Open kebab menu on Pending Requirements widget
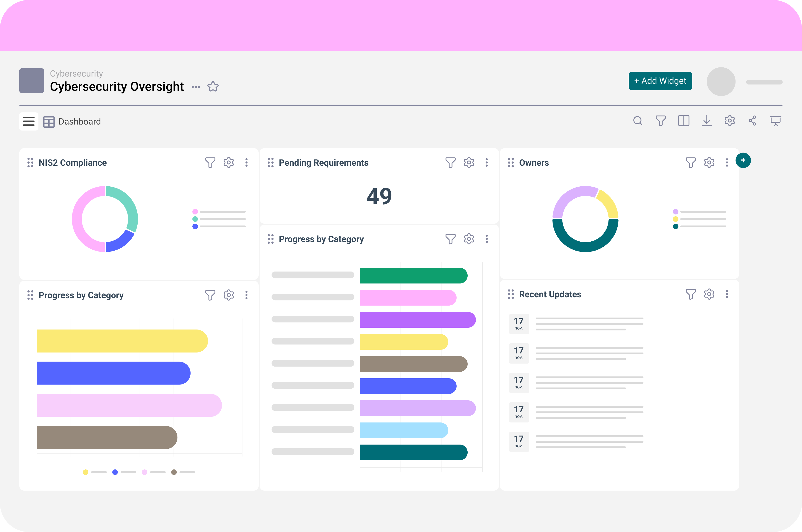Image resolution: width=802 pixels, height=532 pixels. click(x=486, y=163)
